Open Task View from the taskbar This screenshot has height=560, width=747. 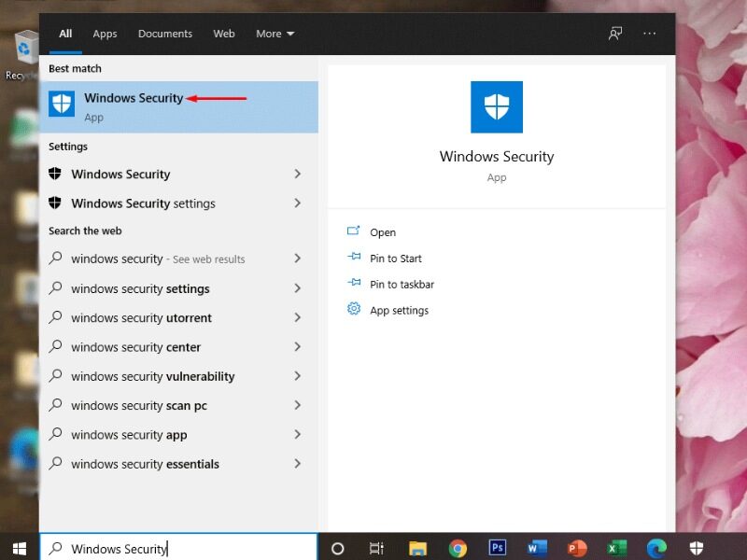[376, 548]
